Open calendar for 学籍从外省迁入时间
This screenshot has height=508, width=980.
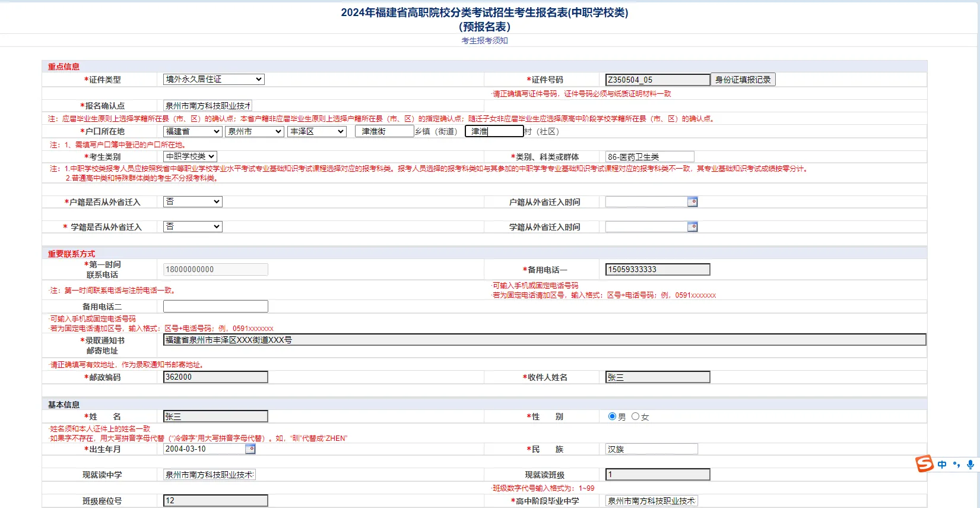pos(692,227)
